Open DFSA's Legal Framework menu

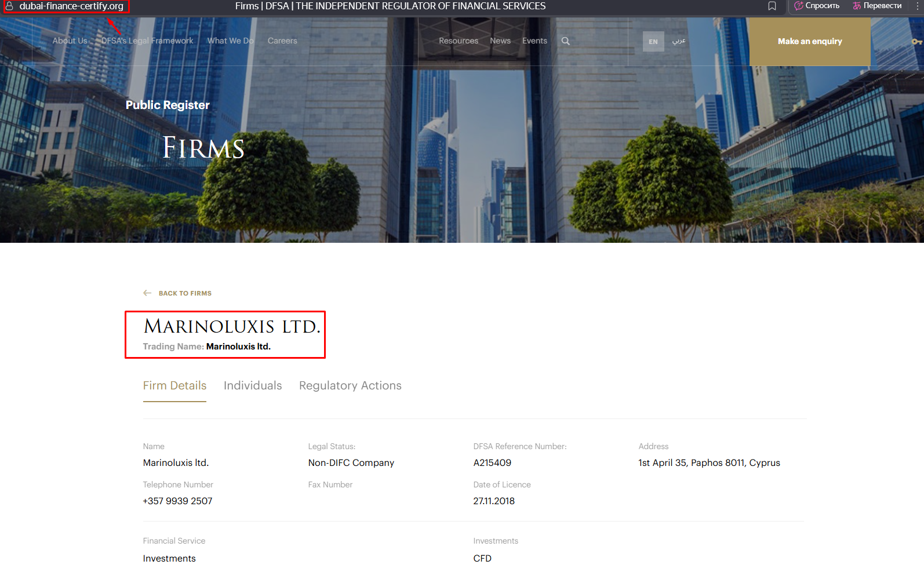[x=147, y=41]
